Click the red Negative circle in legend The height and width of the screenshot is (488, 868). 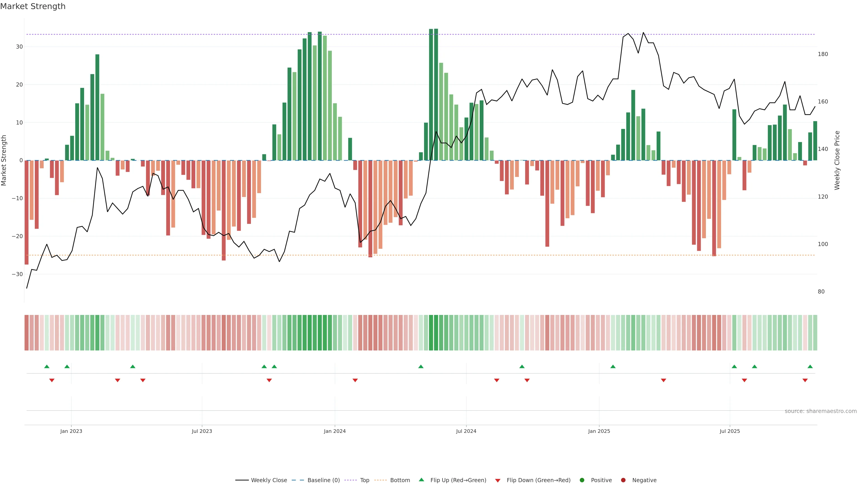point(623,480)
